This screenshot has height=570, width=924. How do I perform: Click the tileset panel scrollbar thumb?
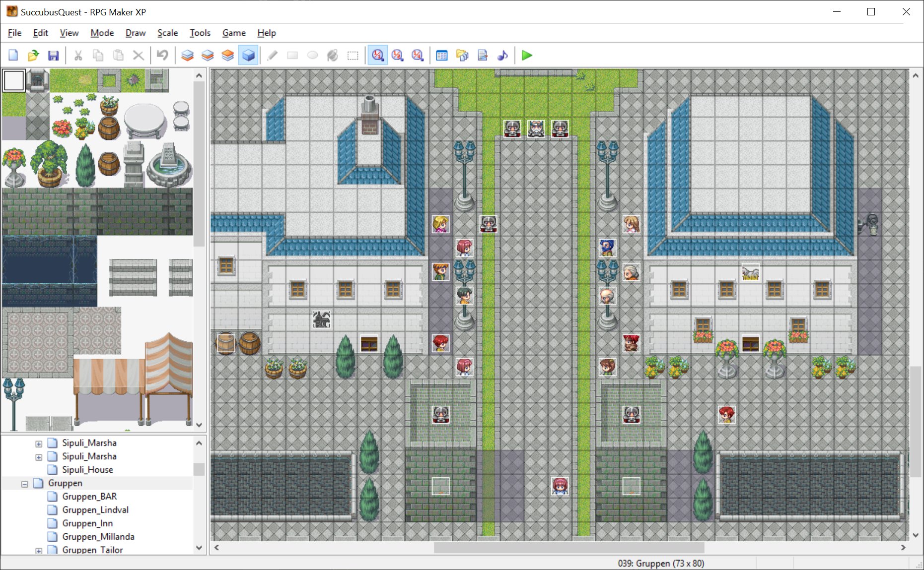pyautogui.click(x=199, y=164)
